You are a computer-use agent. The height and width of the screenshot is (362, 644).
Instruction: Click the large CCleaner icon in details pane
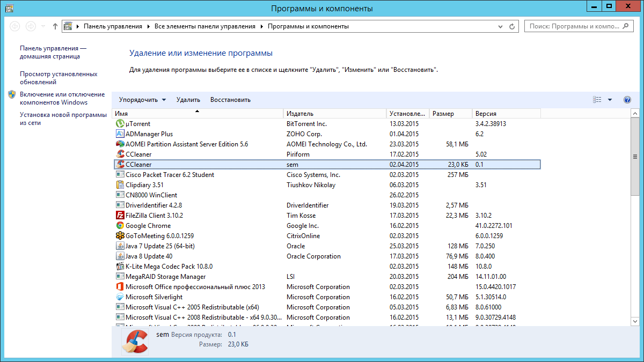pyautogui.click(x=135, y=342)
